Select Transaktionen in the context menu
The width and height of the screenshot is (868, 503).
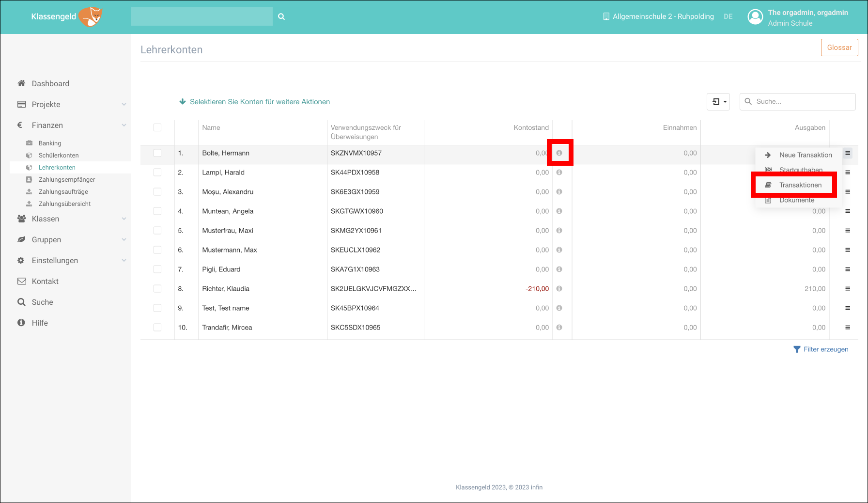click(x=793, y=185)
